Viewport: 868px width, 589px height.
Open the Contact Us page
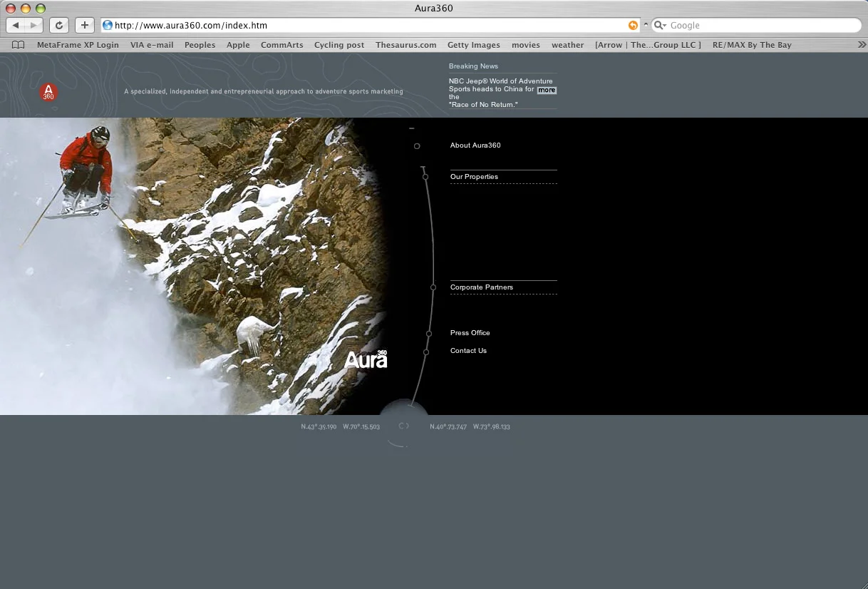tap(468, 351)
